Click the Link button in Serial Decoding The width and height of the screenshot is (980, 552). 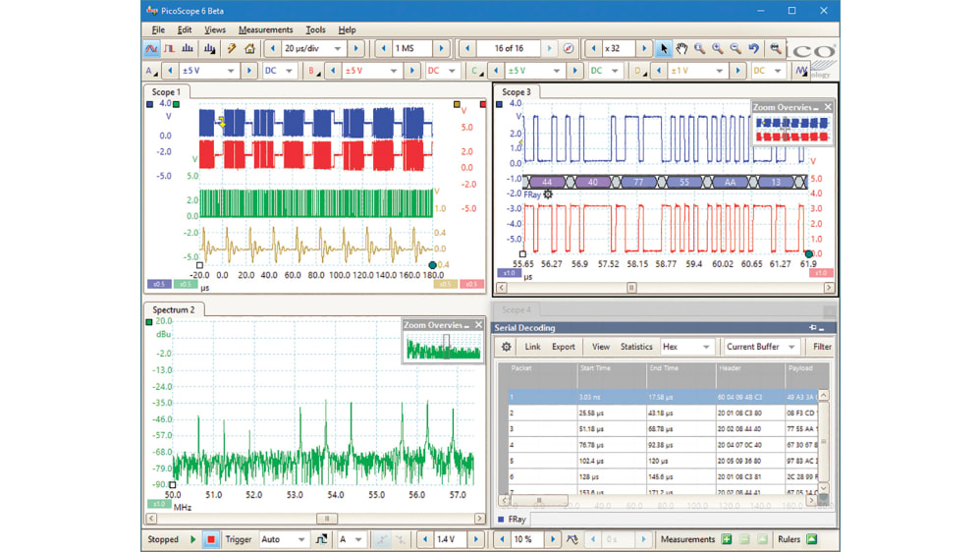click(532, 347)
